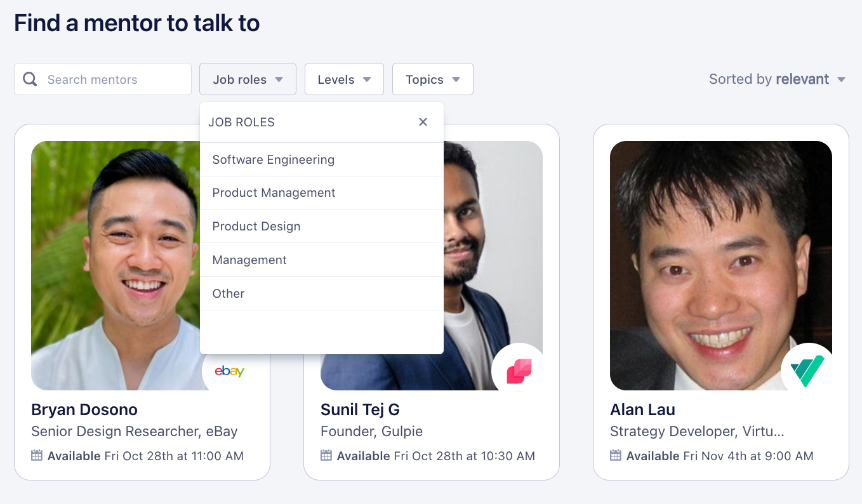Select Software Engineering job role
The width and height of the screenshot is (862, 504).
click(273, 159)
